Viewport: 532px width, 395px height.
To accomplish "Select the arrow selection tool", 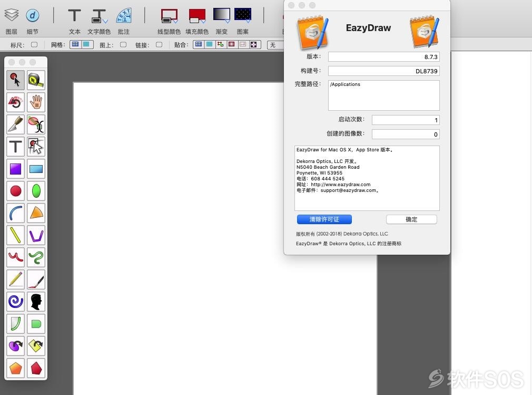I will 15,80.
